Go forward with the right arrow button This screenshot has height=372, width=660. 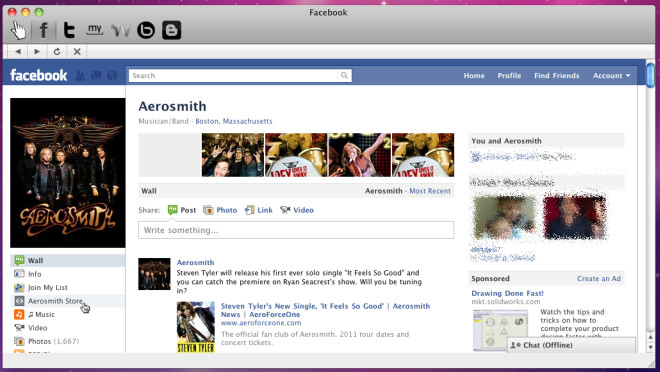click(37, 51)
